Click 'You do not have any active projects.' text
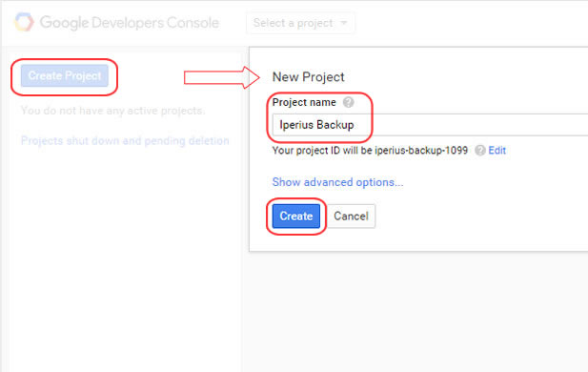The image size is (588, 372). click(112, 111)
